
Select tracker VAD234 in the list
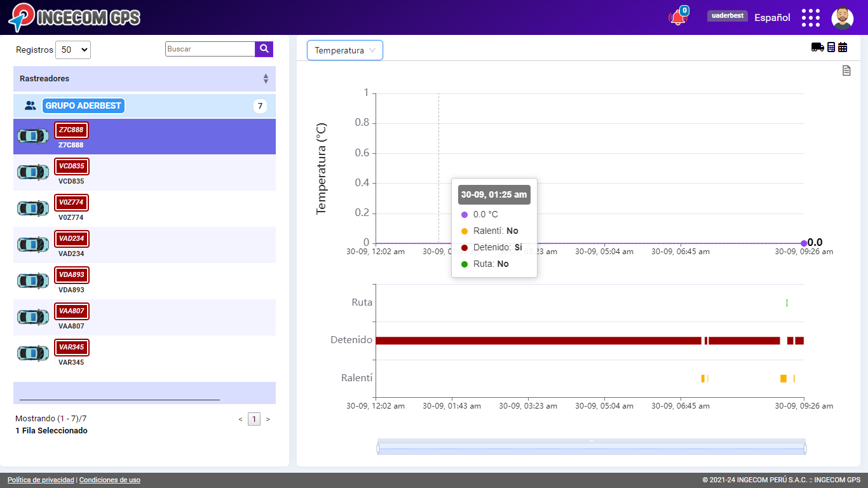pyautogui.click(x=71, y=245)
